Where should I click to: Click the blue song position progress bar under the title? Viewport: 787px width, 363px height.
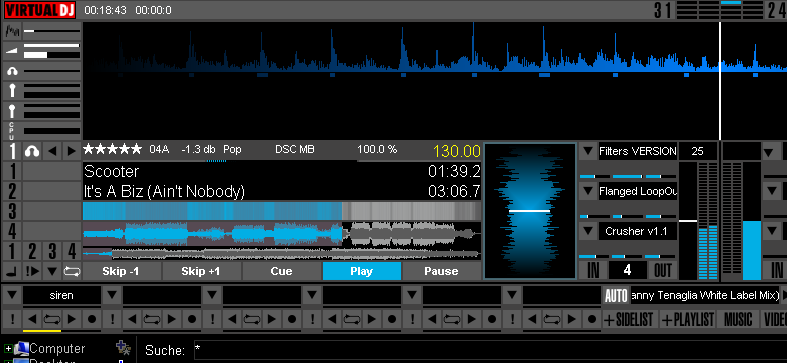click(282, 211)
